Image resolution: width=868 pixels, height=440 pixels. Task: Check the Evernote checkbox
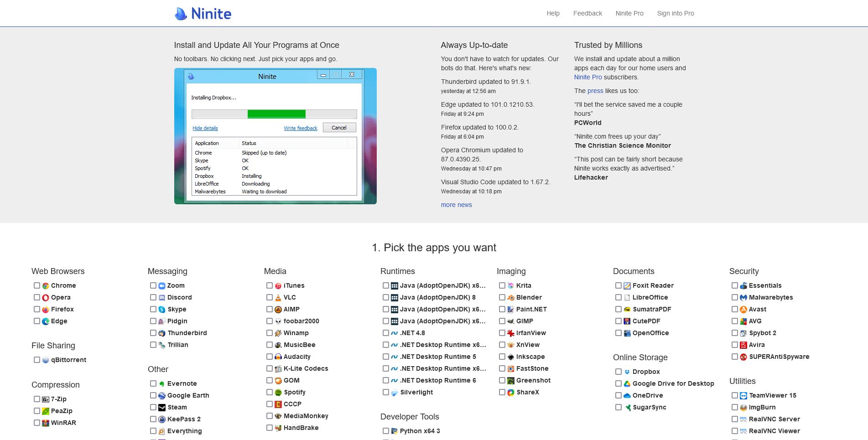coord(153,383)
